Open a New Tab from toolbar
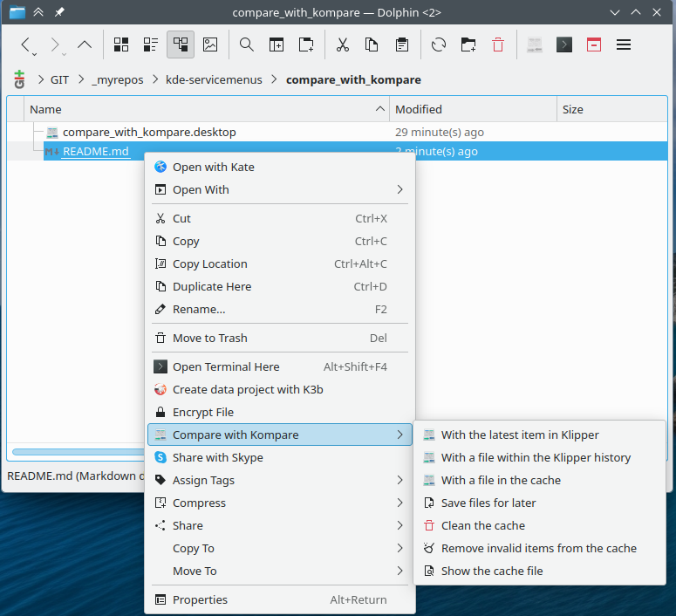Image resolution: width=676 pixels, height=616 pixels. pos(306,44)
